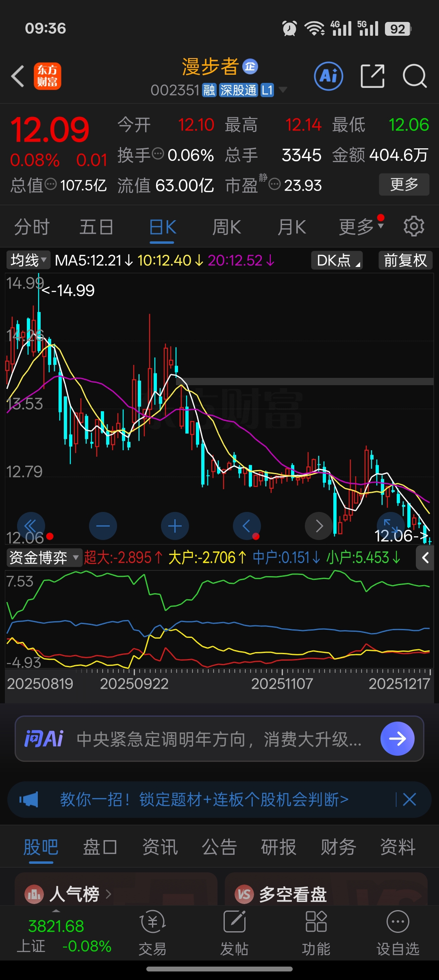This screenshot has height=980, width=439.
Task: Open chart settings gear icon
Action: [414, 226]
